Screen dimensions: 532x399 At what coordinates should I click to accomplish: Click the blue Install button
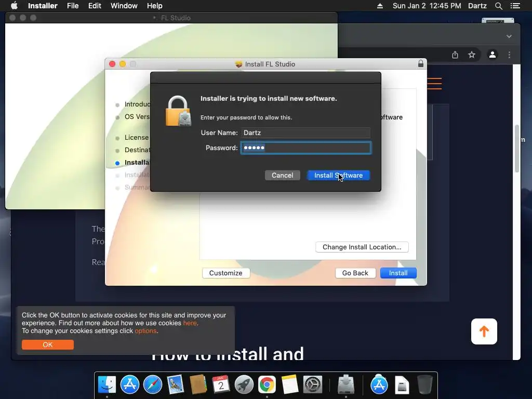click(398, 273)
